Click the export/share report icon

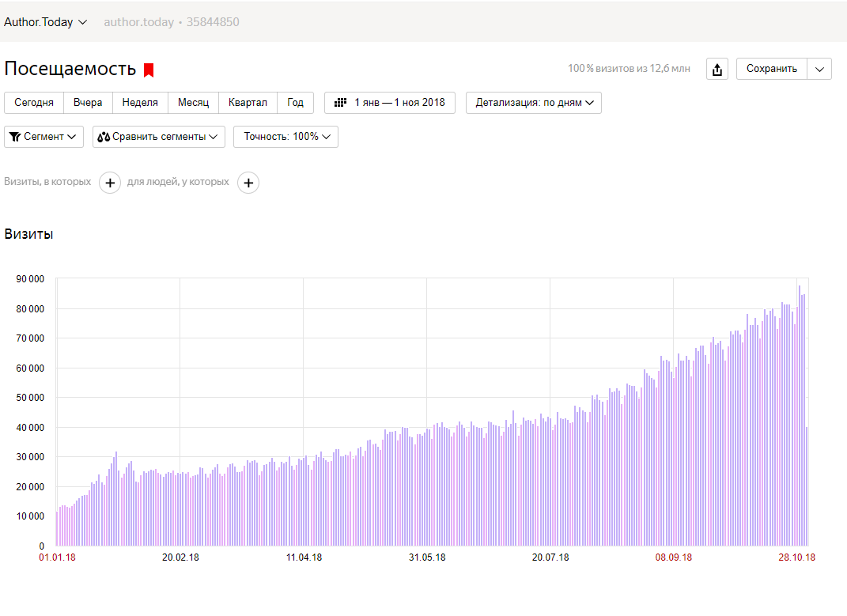click(x=717, y=70)
